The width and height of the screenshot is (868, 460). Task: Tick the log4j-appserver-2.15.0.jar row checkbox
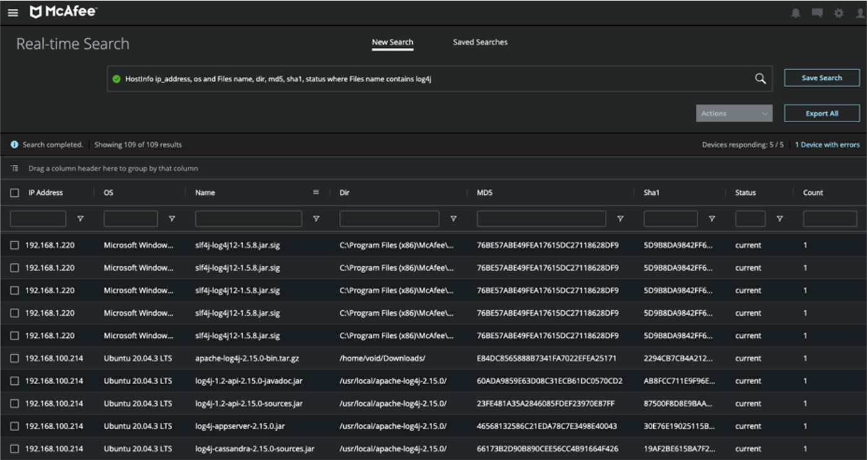coord(14,426)
